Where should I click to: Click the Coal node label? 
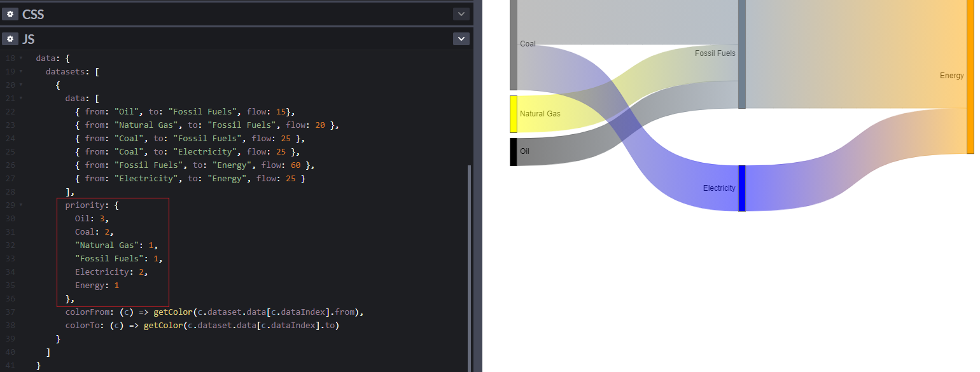(x=528, y=44)
